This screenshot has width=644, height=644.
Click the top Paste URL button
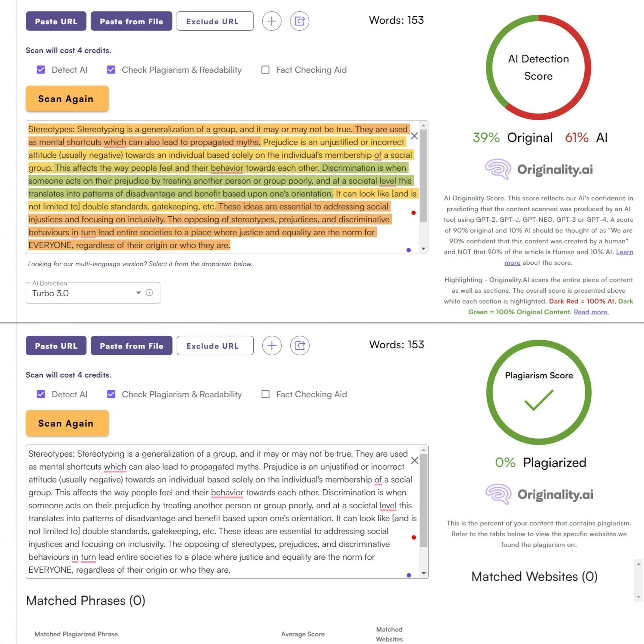[56, 21]
